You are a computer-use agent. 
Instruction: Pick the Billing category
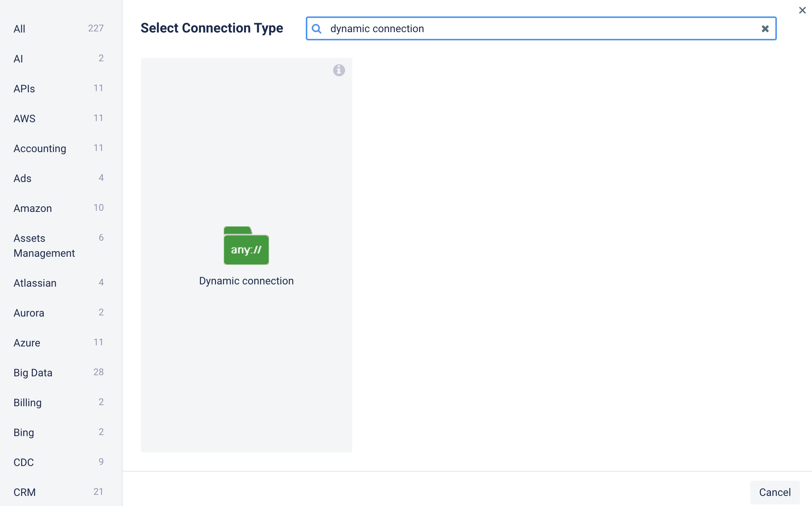59,402
